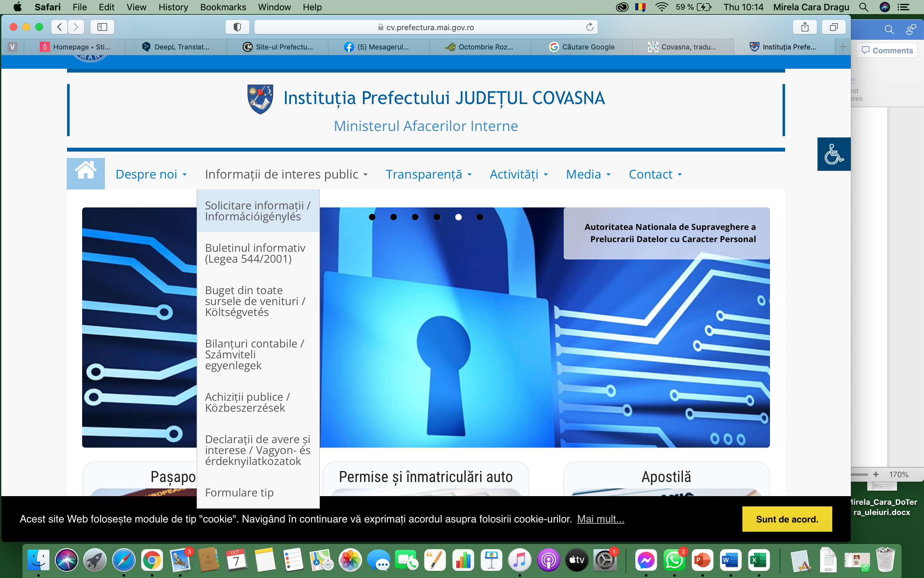Add a new Safari tab
The width and height of the screenshot is (924, 578).
point(842,47)
